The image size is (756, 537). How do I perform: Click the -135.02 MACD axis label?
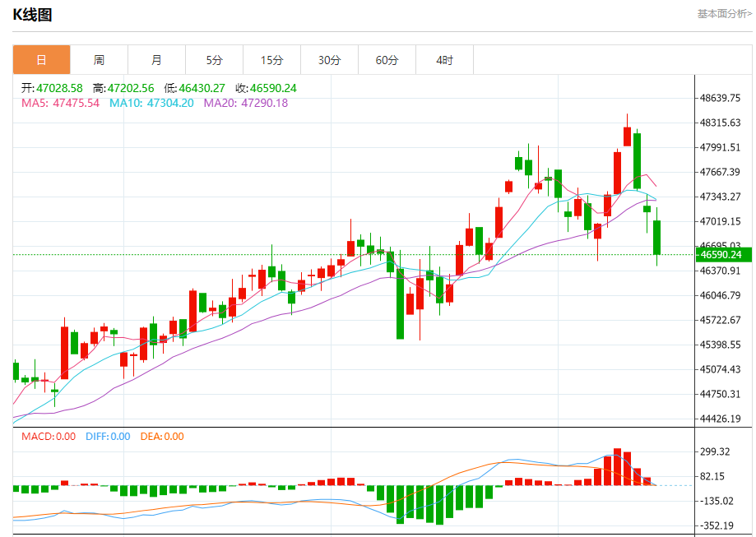tap(717, 502)
